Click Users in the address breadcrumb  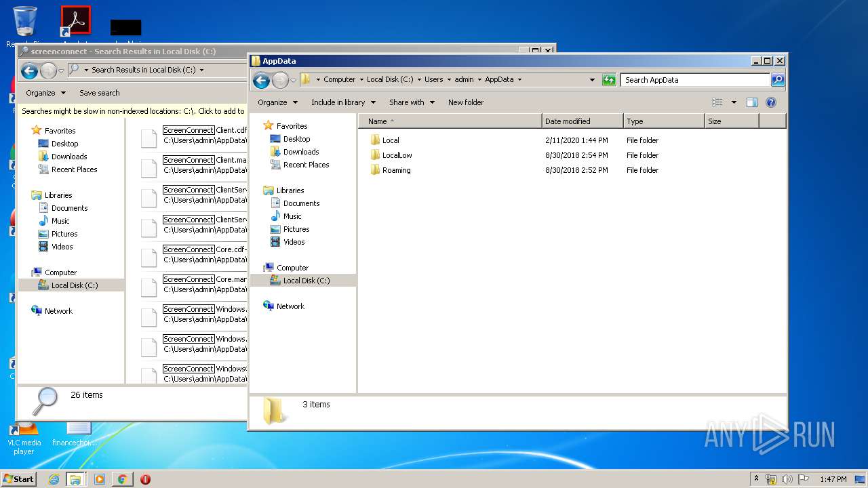[433, 79]
